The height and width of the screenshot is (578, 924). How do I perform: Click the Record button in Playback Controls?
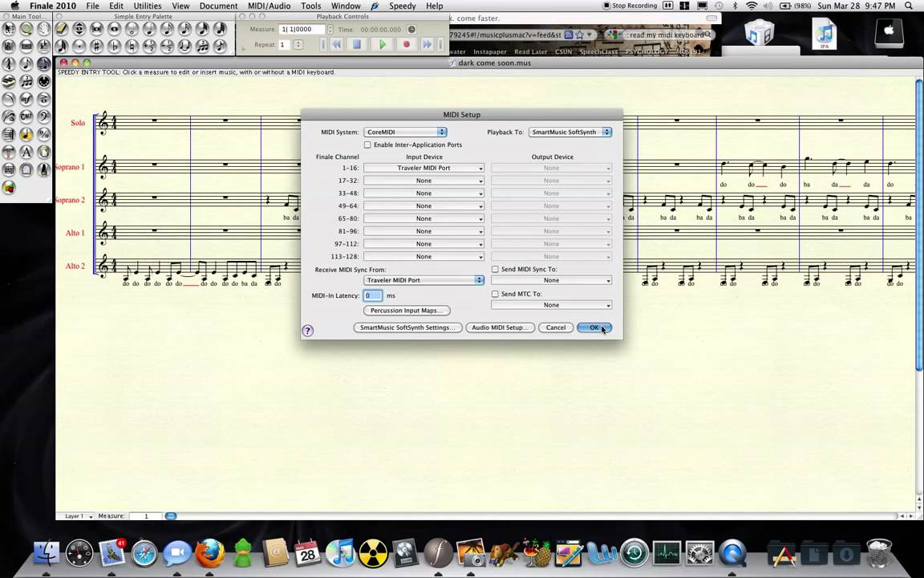(406, 44)
